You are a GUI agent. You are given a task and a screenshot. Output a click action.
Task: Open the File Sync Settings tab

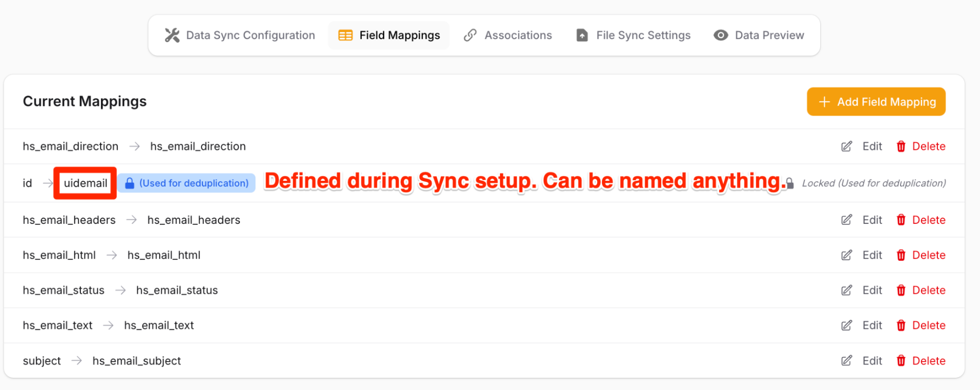(x=633, y=35)
